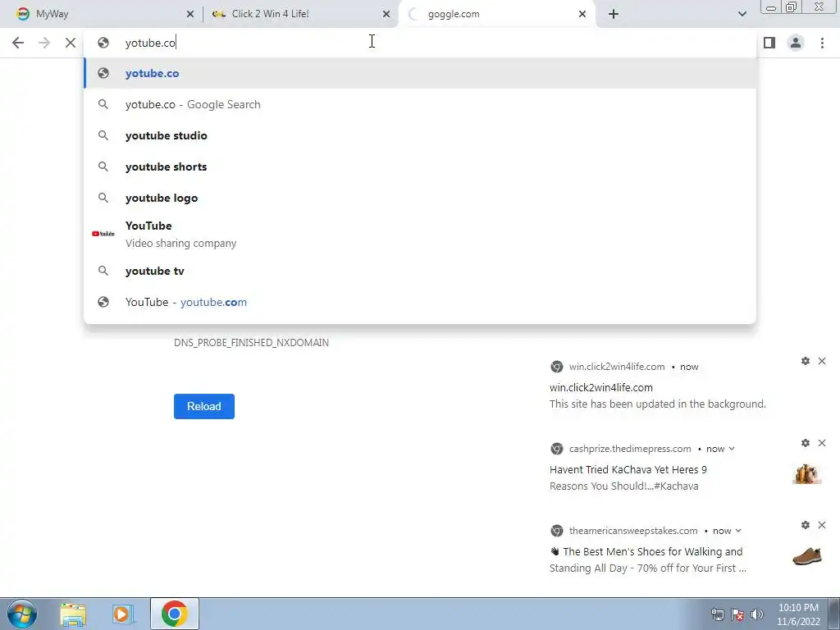Click the search icon beside 'youtube studio'
This screenshot has width=840, height=630.
click(x=103, y=135)
